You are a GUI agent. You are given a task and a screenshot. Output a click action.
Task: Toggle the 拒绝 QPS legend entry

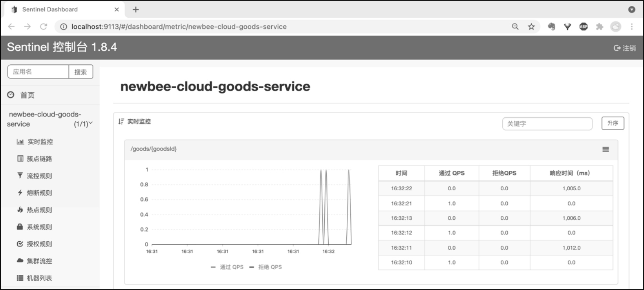click(266, 267)
